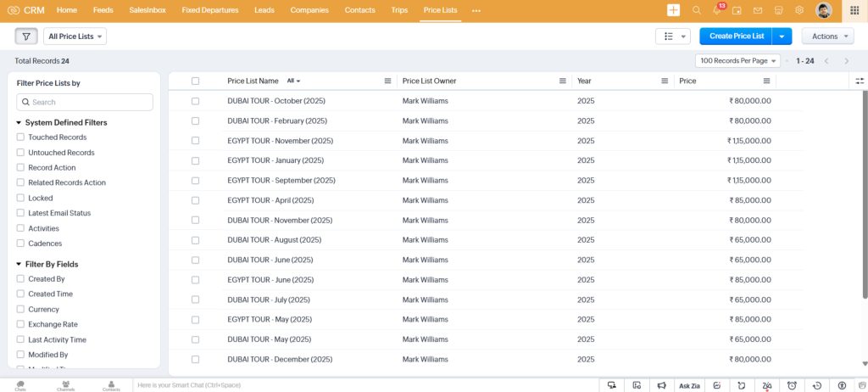This screenshot has height=392, width=868.
Task: Check the Untouched Records filter
Action: [x=20, y=153]
